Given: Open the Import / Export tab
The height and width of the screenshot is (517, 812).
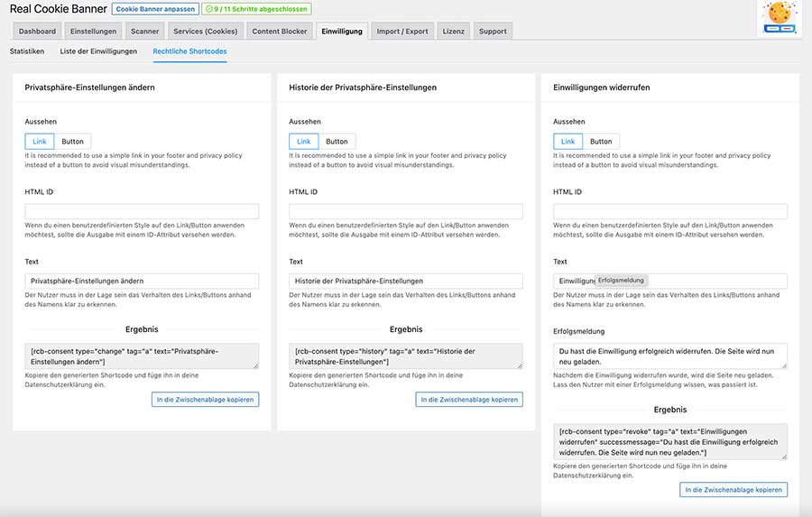Looking at the screenshot, I should click(x=402, y=32).
